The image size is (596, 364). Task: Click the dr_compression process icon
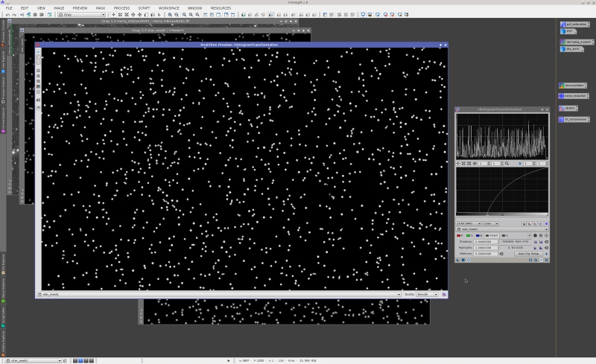pyautogui.click(x=574, y=119)
